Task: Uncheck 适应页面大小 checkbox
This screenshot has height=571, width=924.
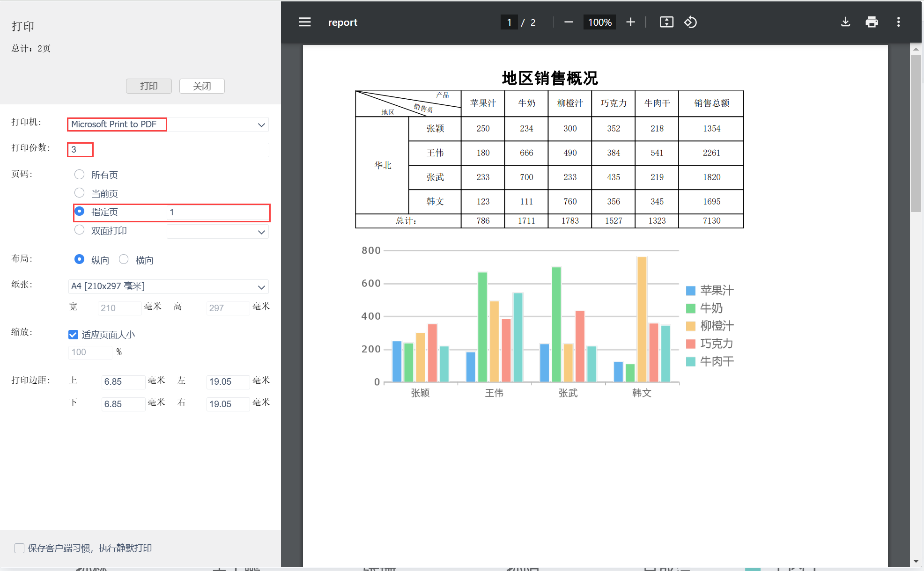Action: coord(73,335)
